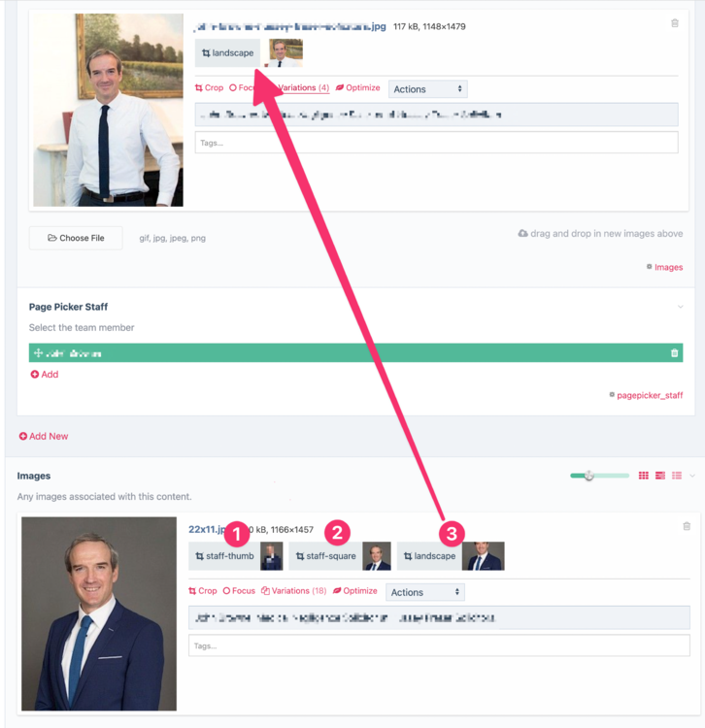Screen dimensions: 705x728
Task: Click the trash icon on the green staff row
Action: point(674,353)
